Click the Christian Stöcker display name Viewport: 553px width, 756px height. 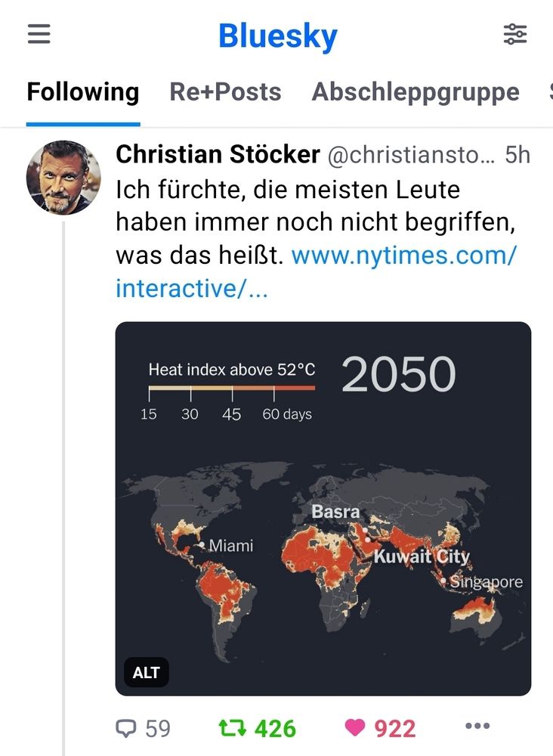tap(218, 155)
